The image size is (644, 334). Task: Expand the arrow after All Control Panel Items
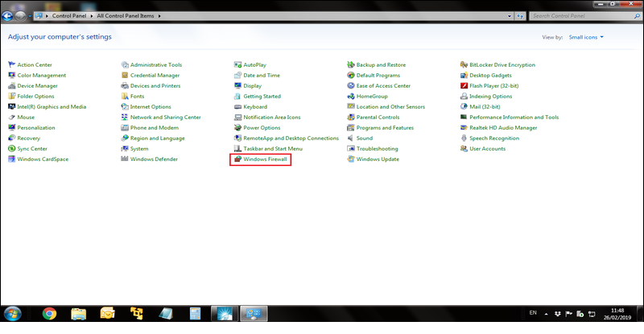[x=159, y=16]
